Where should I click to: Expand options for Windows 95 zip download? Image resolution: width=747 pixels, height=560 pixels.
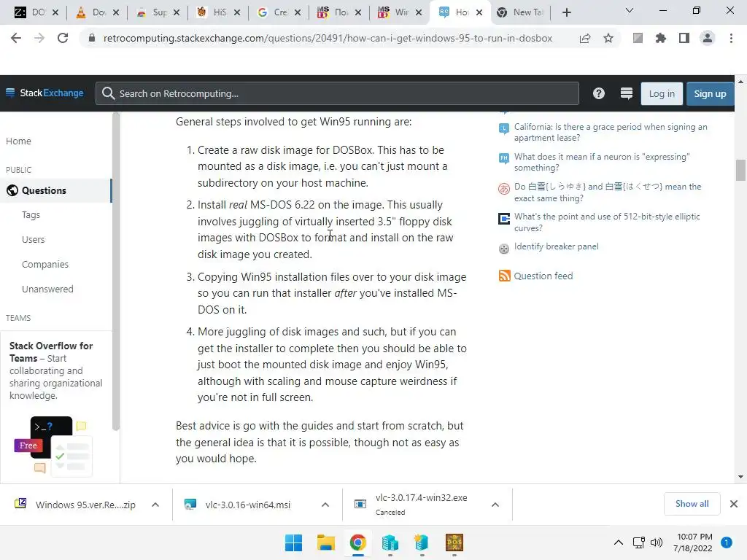(x=155, y=505)
